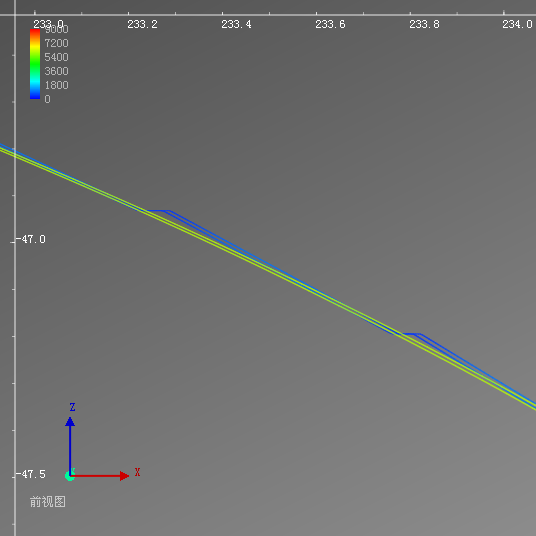Image resolution: width=536 pixels, height=536 pixels.
Task: Click the -47.0 vertical ruler label
Action: [x=31, y=239]
